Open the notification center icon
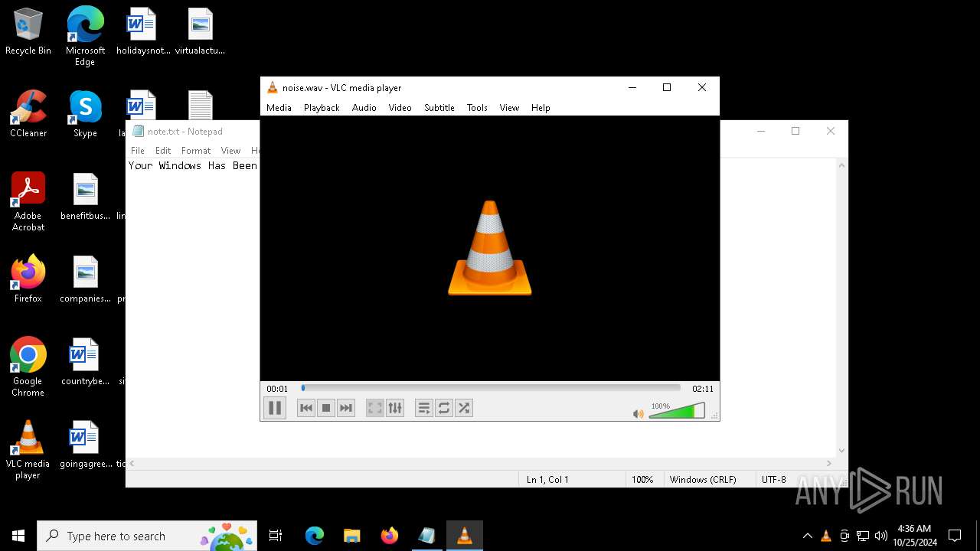Image resolution: width=980 pixels, height=551 pixels. 955,536
